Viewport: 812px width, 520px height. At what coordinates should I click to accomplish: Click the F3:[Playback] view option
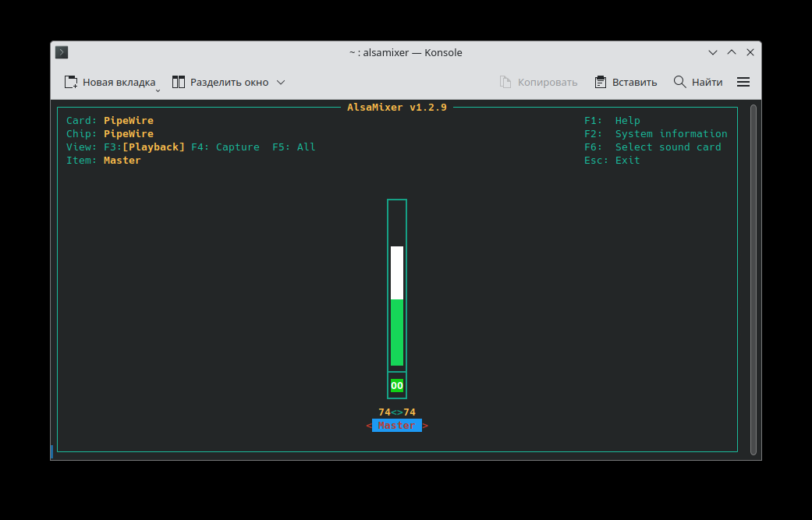click(x=144, y=147)
